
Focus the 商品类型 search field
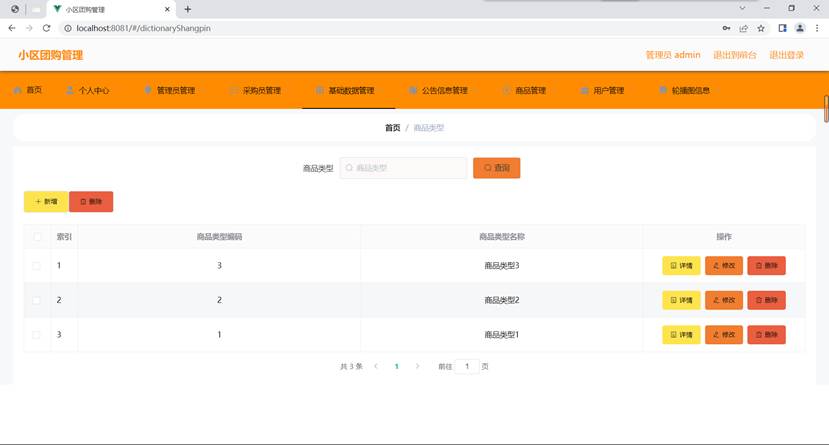pyautogui.click(x=403, y=168)
